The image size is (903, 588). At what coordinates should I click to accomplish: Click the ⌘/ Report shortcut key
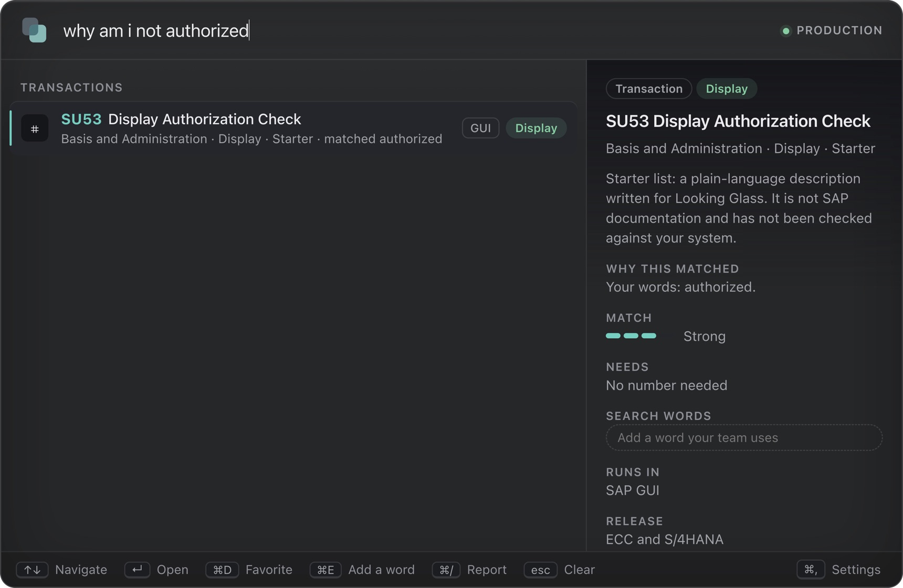click(x=446, y=570)
